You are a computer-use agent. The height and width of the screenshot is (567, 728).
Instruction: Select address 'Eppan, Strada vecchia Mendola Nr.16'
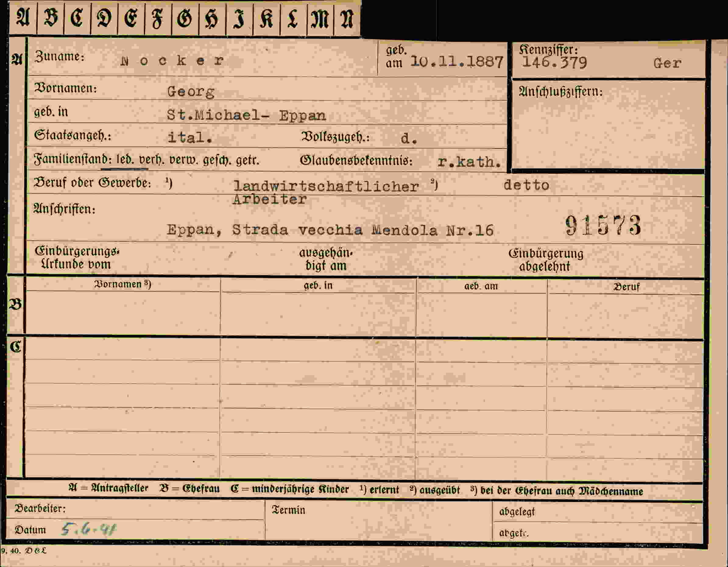coord(330,230)
